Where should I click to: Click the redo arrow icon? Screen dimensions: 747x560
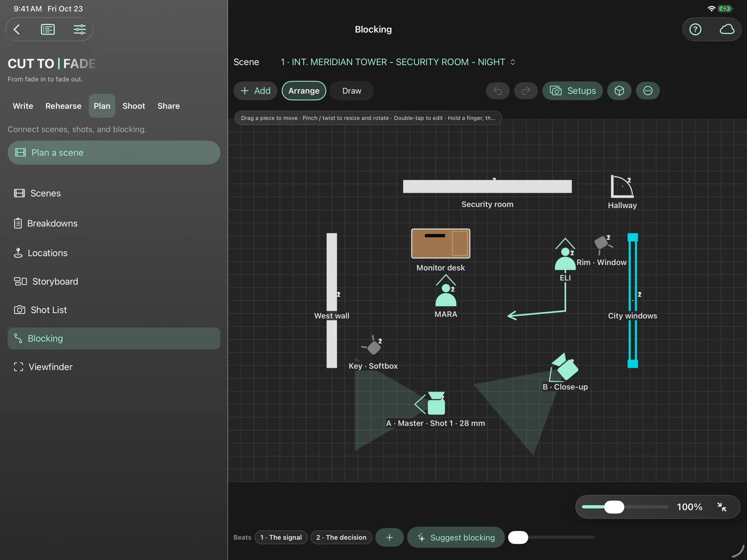pos(526,91)
